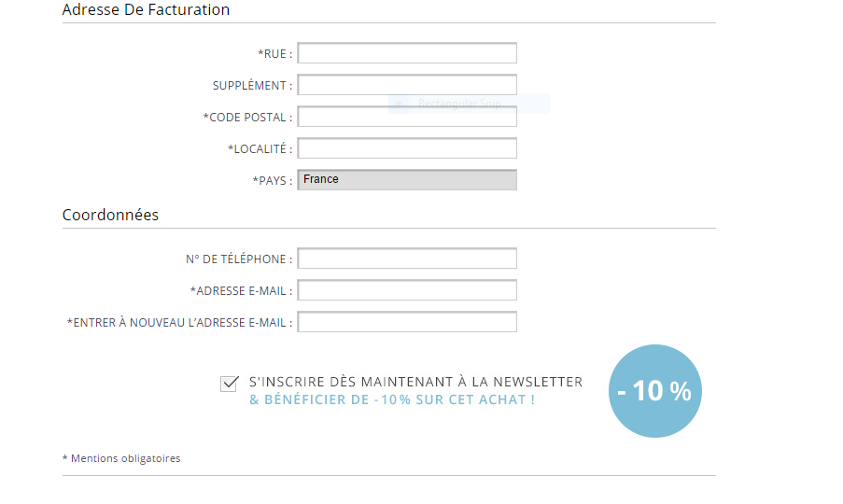Select the CODE POSTAL input box
The width and height of the screenshot is (843, 504).
(407, 117)
